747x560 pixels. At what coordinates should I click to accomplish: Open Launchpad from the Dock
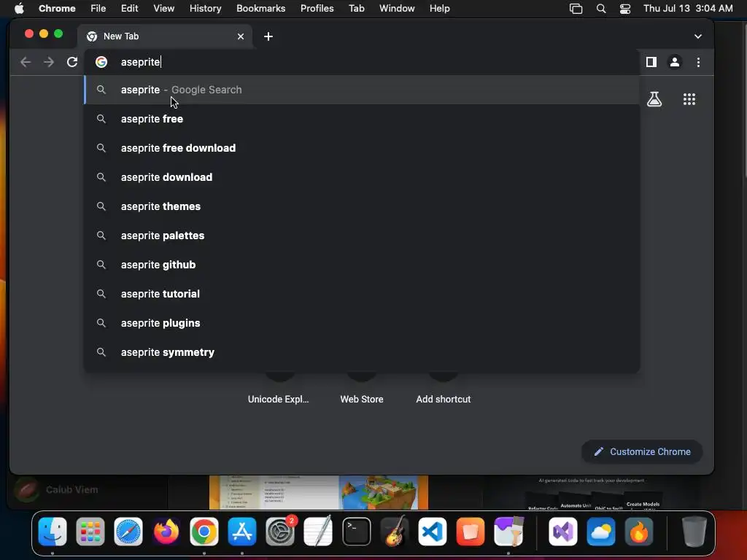pyautogui.click(x=90, y=532)
